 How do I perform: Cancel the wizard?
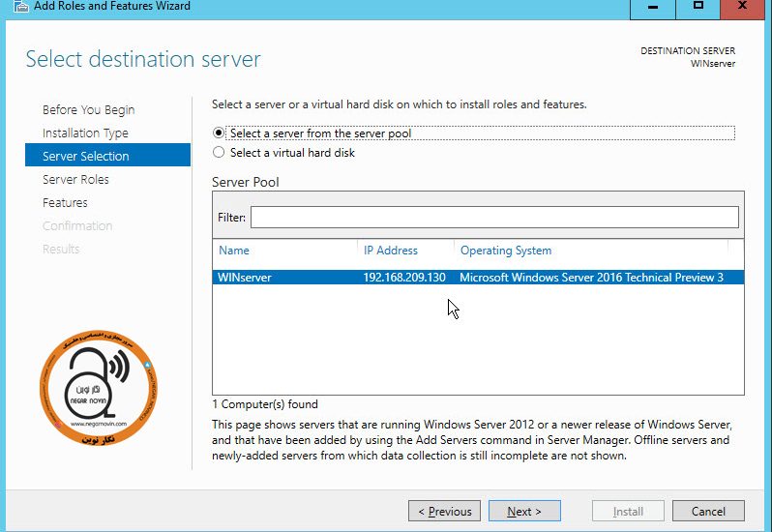[x=708, y=512]
